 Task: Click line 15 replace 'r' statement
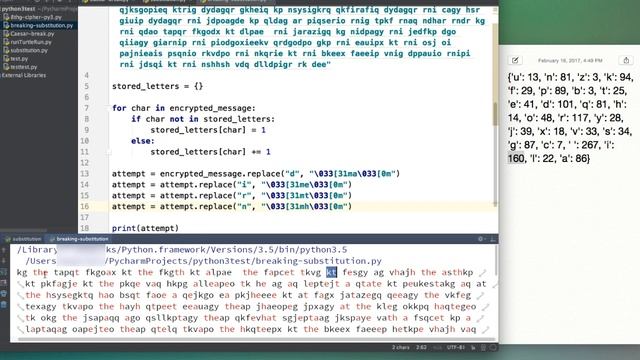232,196
